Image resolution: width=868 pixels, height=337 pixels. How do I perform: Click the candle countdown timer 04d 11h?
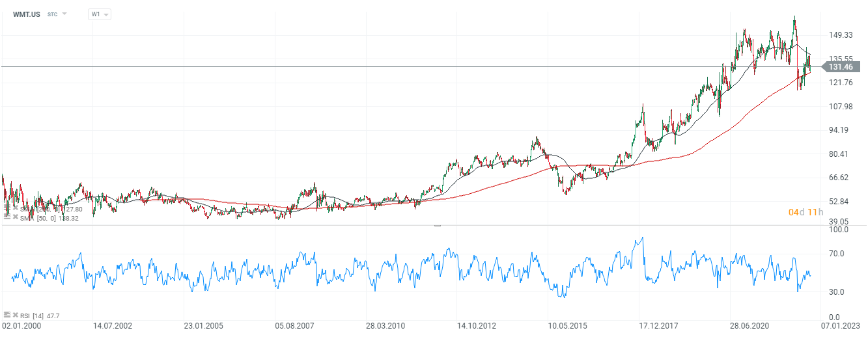(x=805, y=212)
